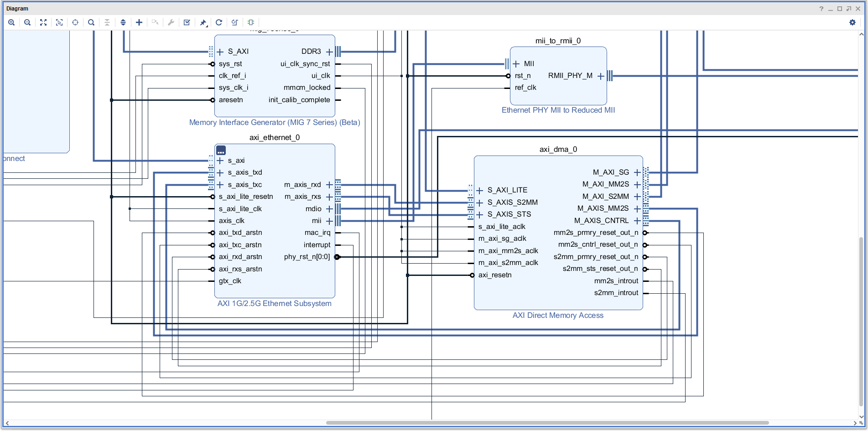Viewport: 868px width, 431px height.
Task: Expand the RMII_PHY_M interface port
Action: click(601, 76)
